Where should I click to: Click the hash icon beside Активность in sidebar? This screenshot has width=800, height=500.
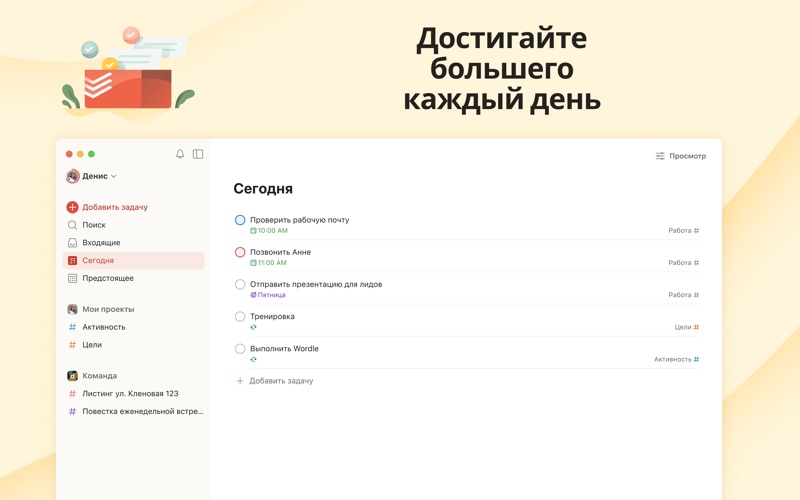(72, 327)
